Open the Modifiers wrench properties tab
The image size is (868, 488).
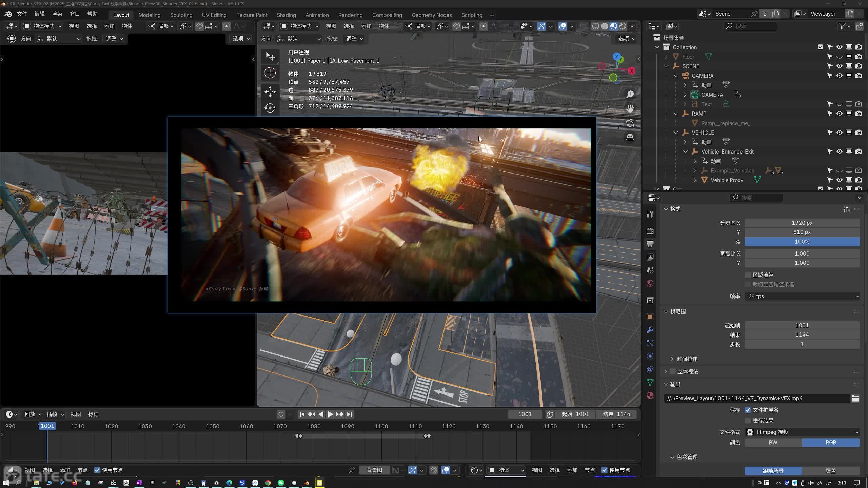pos(650,330)
